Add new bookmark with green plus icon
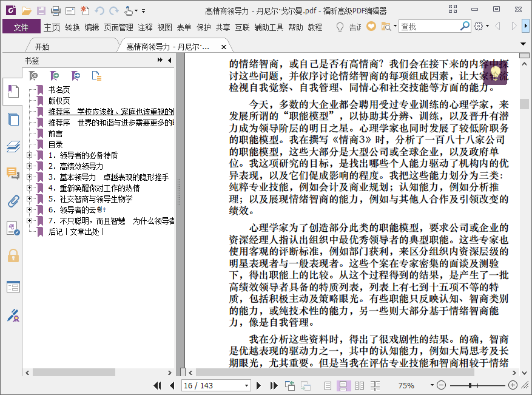The height and width of the screenshot is (395, 532). click(x=54, y=76)
